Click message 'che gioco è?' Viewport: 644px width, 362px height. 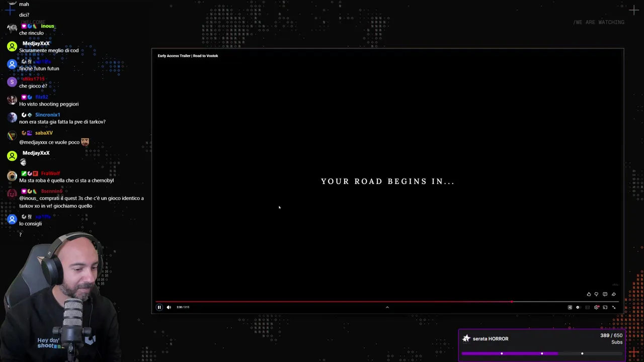click(33, 86)
